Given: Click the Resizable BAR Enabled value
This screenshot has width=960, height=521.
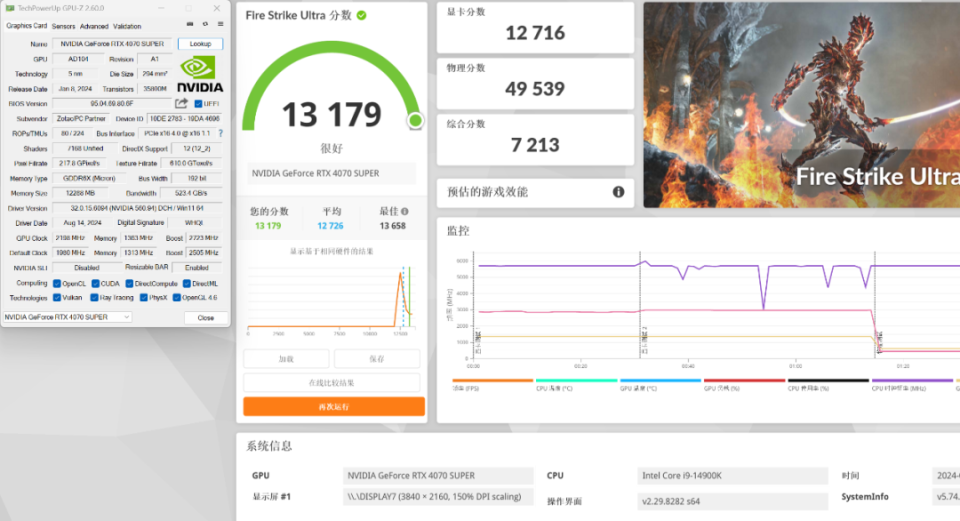Looking at the screenshot, I should 197,268.
